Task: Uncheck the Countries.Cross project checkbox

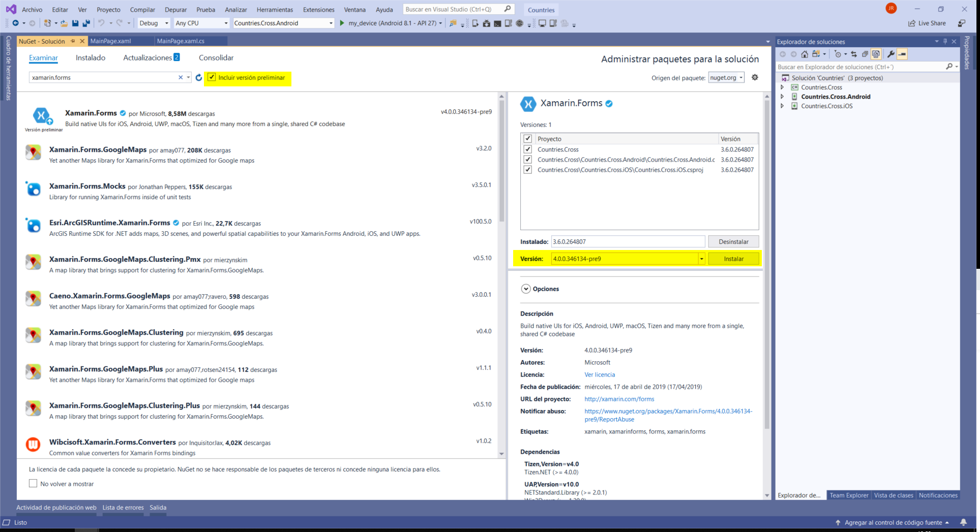Action: pyautogui.click(x=527, y=149)
